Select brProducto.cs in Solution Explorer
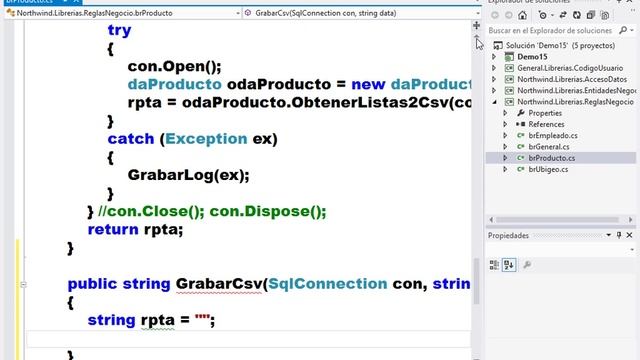Screen dimensions: 640x360 552,158
